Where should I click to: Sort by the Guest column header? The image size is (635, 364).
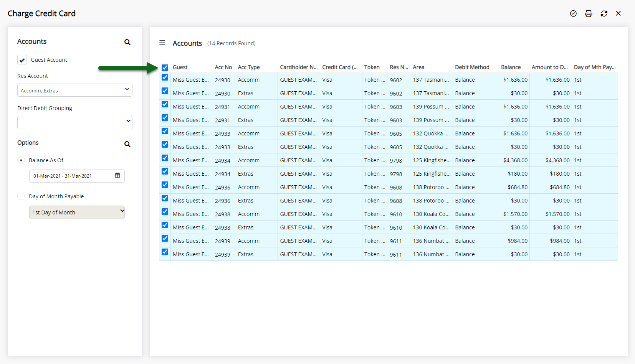click(x=180, y=67)
